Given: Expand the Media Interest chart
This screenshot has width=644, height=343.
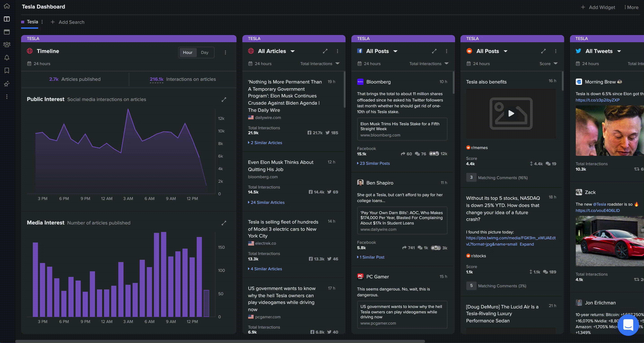Looking at the screenshot, I should [224, 223].
